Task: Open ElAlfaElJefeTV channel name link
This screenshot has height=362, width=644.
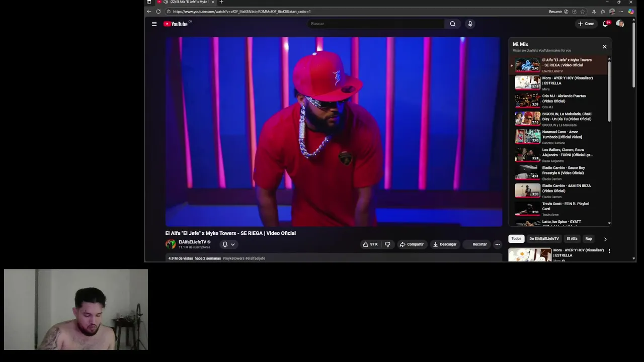Action: pos(192,242)
